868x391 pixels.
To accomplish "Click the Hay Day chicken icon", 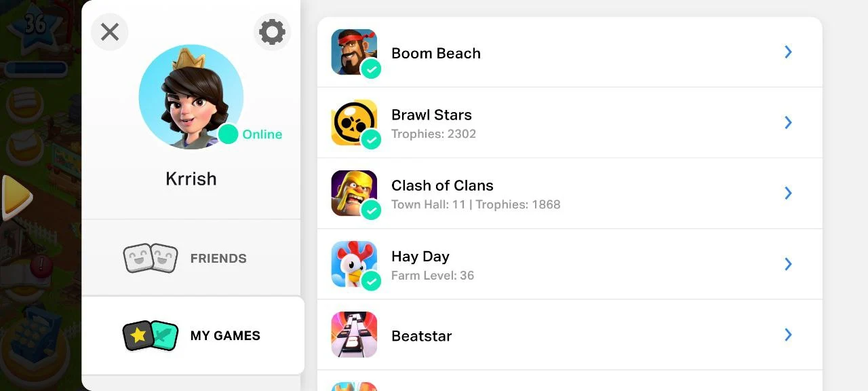I will tap(353, 262).
